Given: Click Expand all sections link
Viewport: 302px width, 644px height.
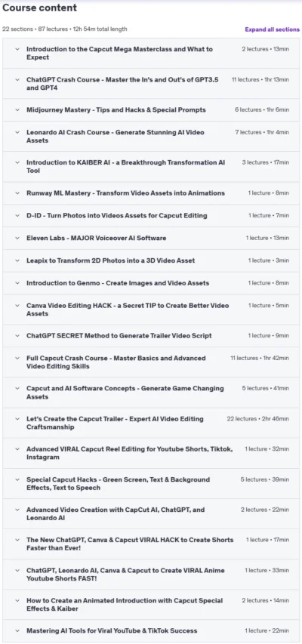Looking at the screenshot, I should click(272, 29).
